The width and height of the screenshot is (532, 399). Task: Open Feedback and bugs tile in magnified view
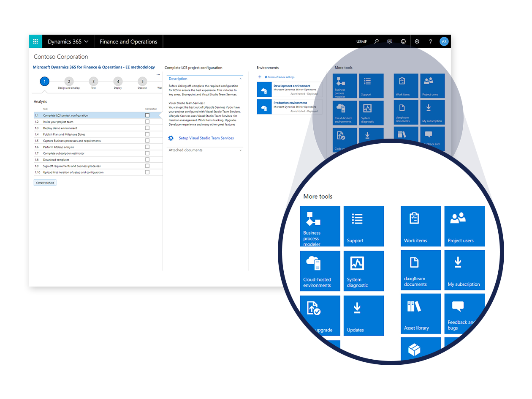[x=464, y=314]
